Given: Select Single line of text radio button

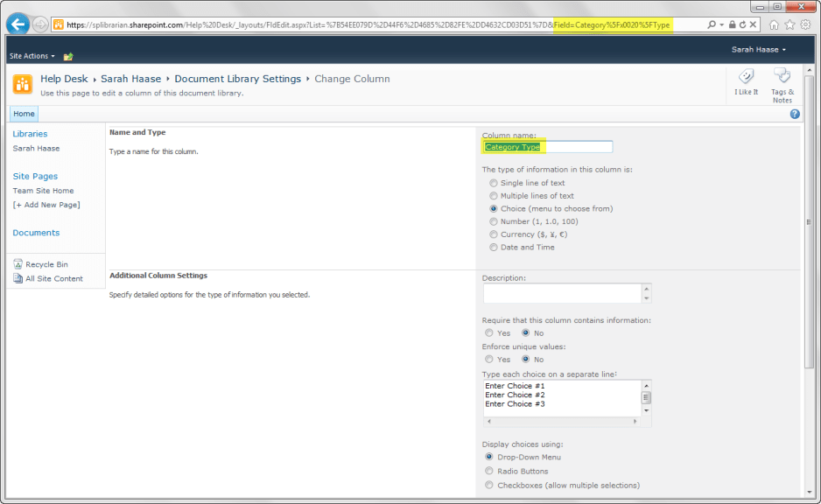Looking at the screenshot, I should (494, 183).
